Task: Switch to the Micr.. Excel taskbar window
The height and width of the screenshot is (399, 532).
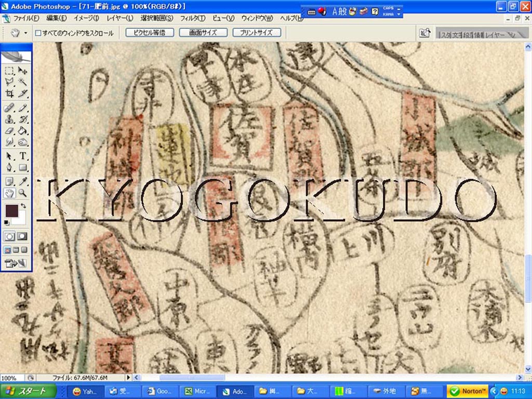Action: point(197,391)
